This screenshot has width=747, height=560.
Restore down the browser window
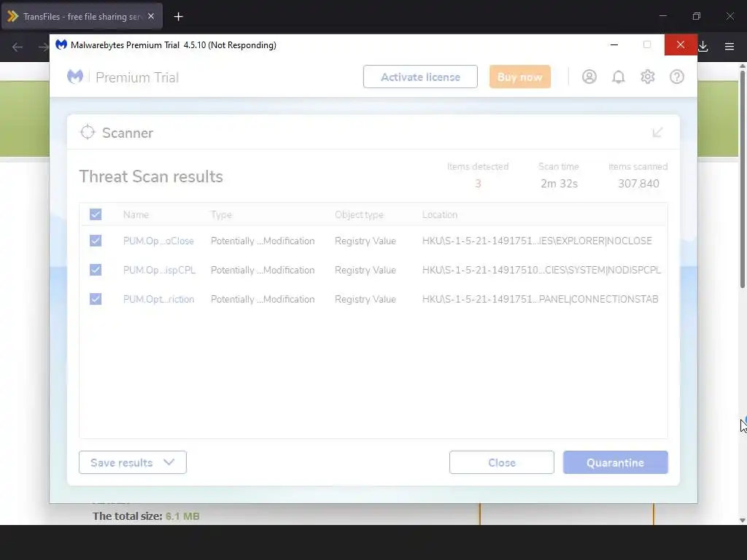point(697,16)
